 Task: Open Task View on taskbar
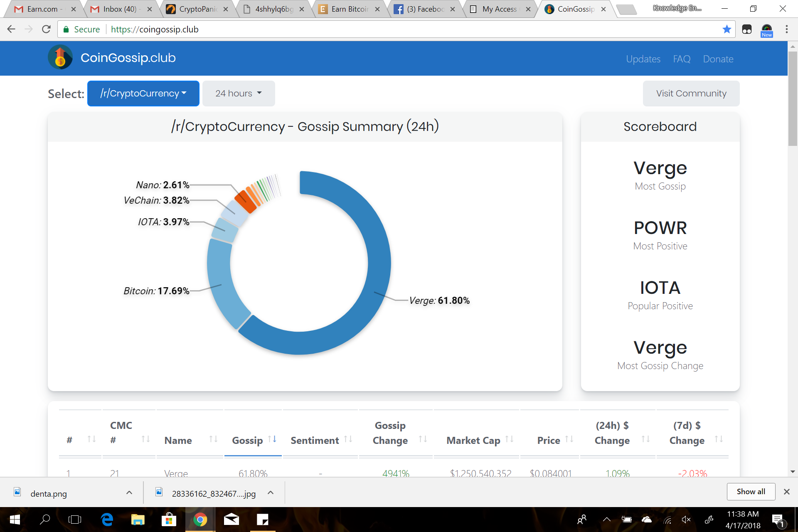(75, 520)
